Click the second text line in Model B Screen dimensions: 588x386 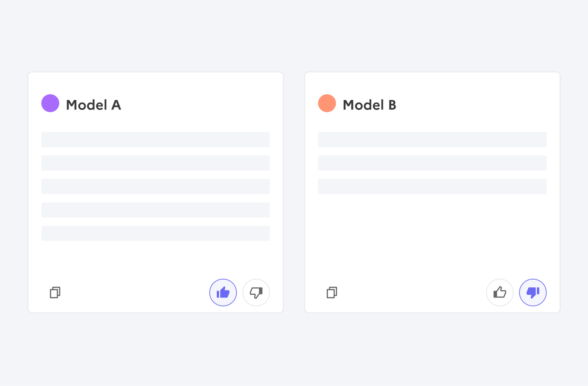pyautogui.click(x=432, y=163)
